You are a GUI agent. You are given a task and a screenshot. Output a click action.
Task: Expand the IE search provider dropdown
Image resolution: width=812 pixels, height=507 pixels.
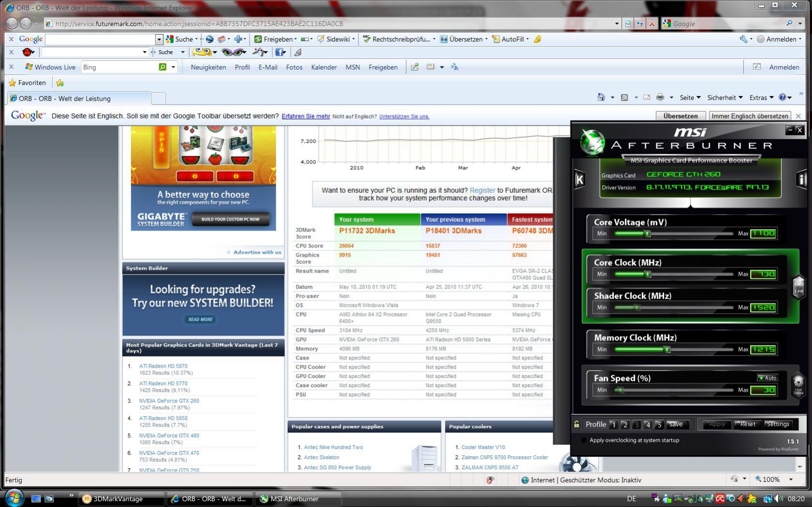click(800, 23)
